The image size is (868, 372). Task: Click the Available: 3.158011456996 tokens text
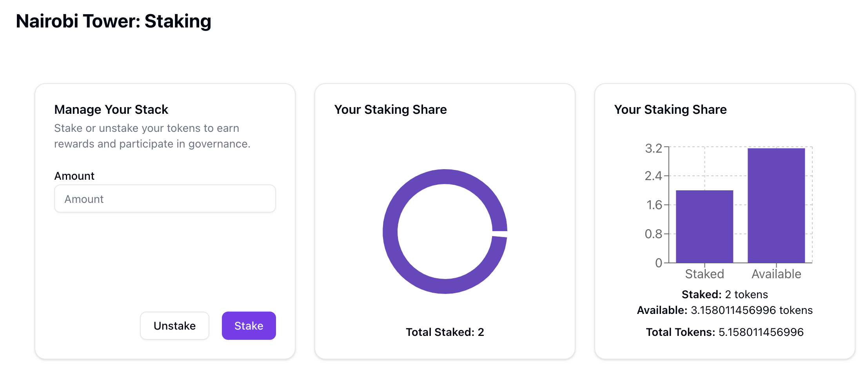point(725,310)
